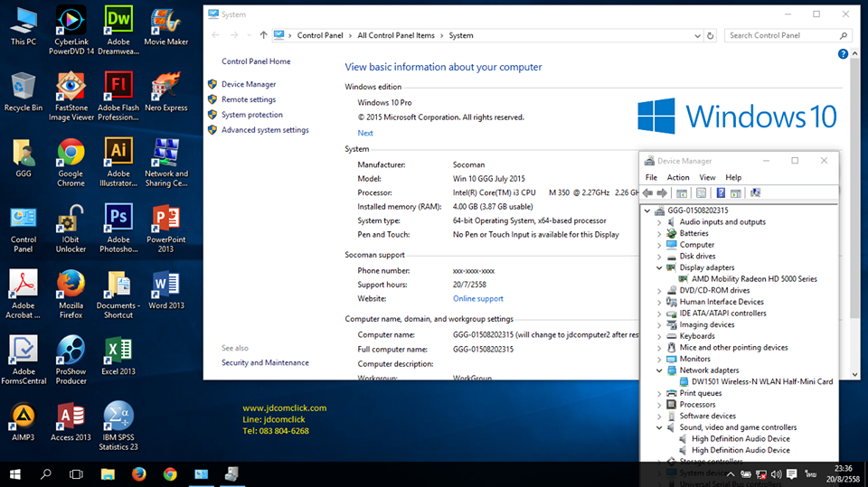
Task: Collapse the Display adapters node
Action: 659,267
